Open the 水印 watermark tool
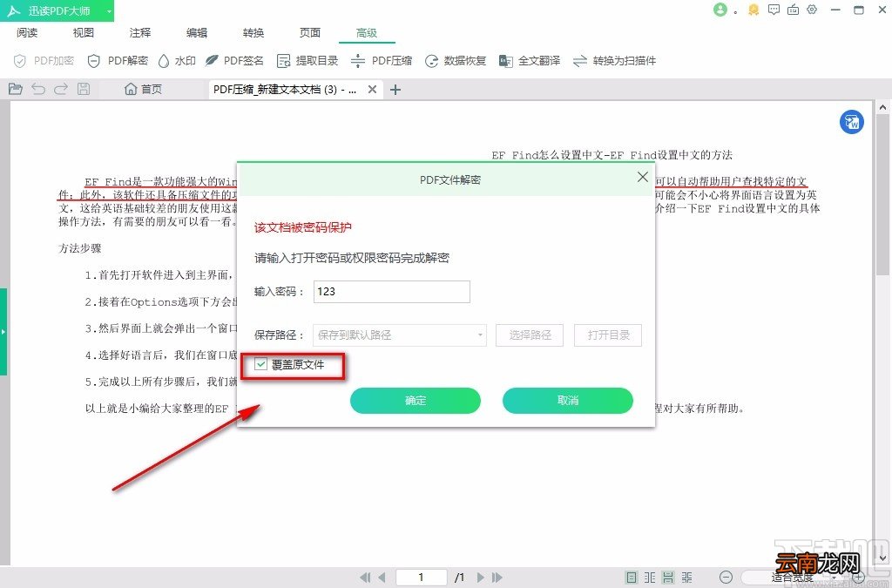Viewport: 892px width, 588px height. [177, 61]
